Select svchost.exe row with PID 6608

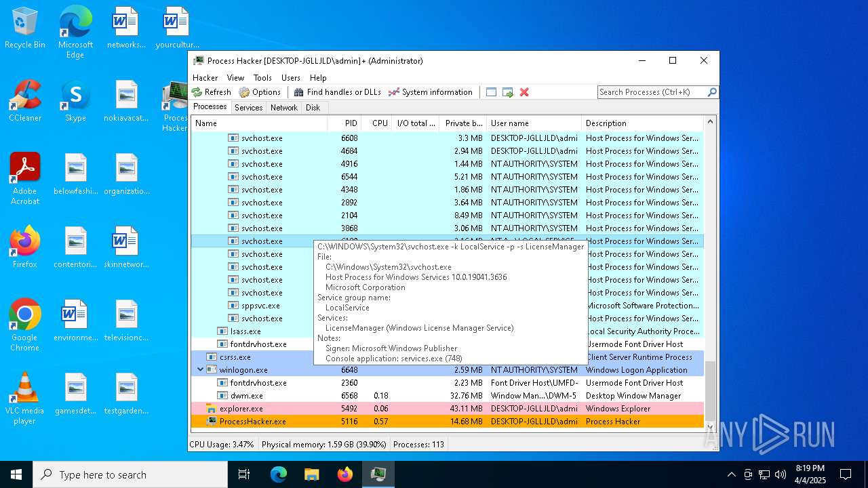pos(448,138)
